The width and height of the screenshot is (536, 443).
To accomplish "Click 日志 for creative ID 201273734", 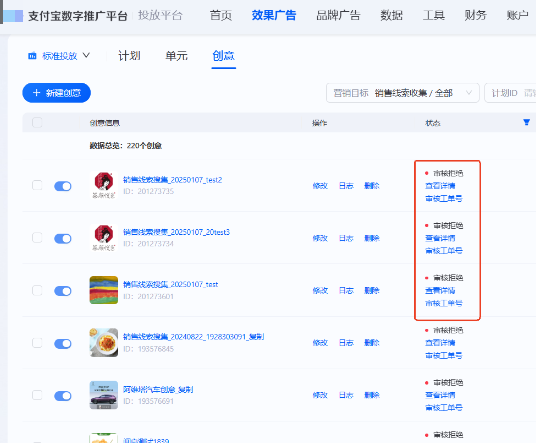I will click(346, 238).
